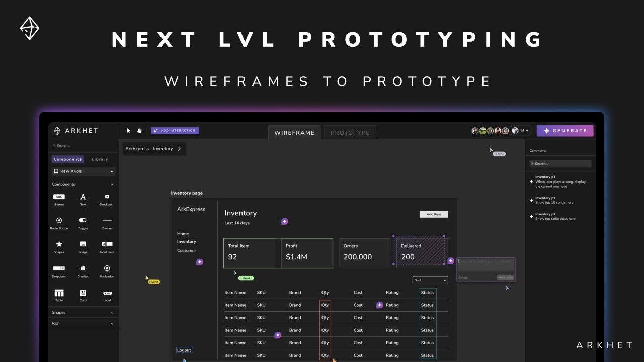Viewport: 644px width, 362px height.
Task: Click AI note marker next to Last 14 days
Action: 285,221
